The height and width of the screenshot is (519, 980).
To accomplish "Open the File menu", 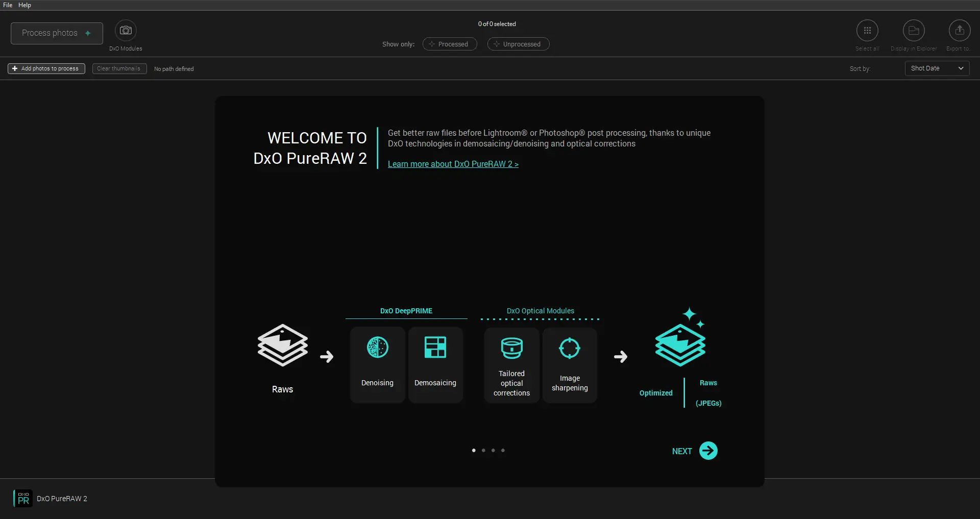I will coord(8,5).
